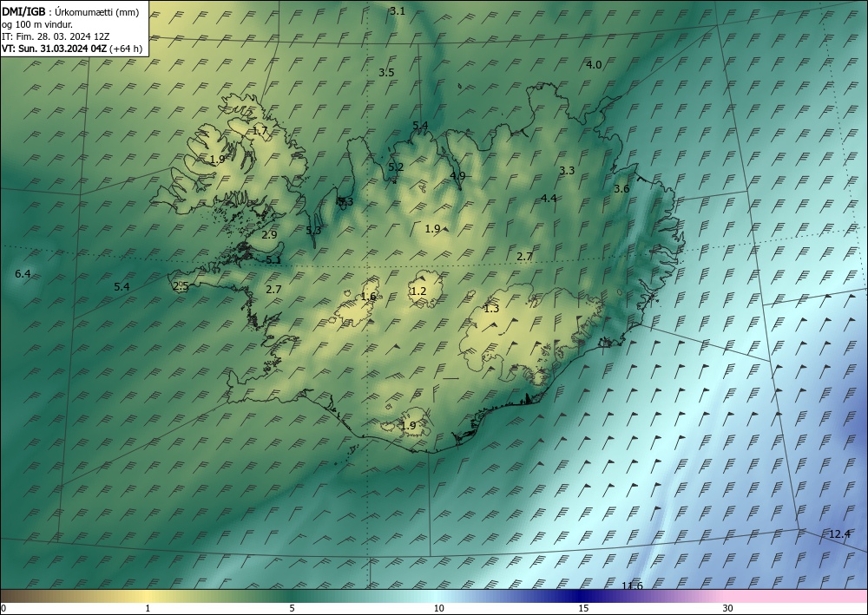Viewport: 868px width, 615px height.
Task: Click the 1.7 value in the Westfjords
Action: 260,131
